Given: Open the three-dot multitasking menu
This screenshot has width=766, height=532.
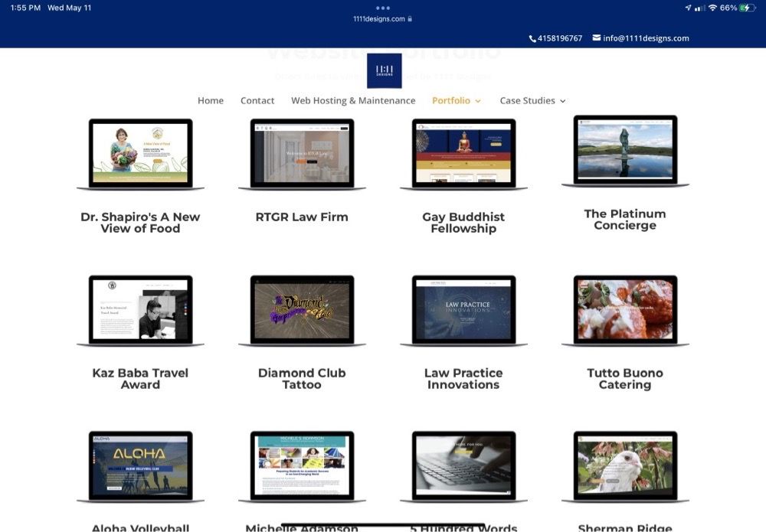Looking at the screenshot, I should [383, 8].
